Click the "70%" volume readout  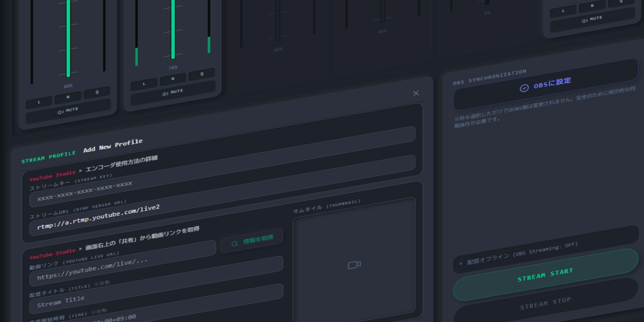pyautogui.click(x=173, y=68)
